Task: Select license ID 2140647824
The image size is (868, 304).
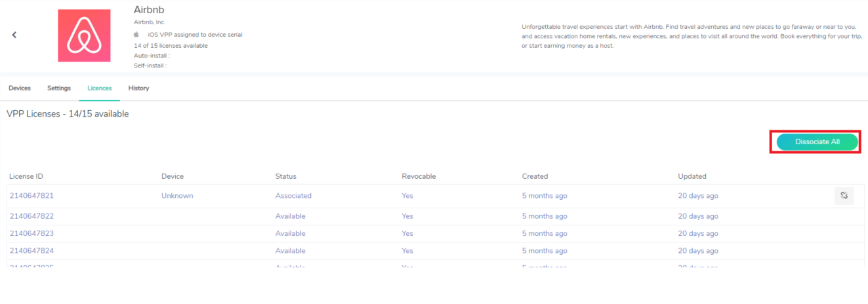Action: click(31, 251)
